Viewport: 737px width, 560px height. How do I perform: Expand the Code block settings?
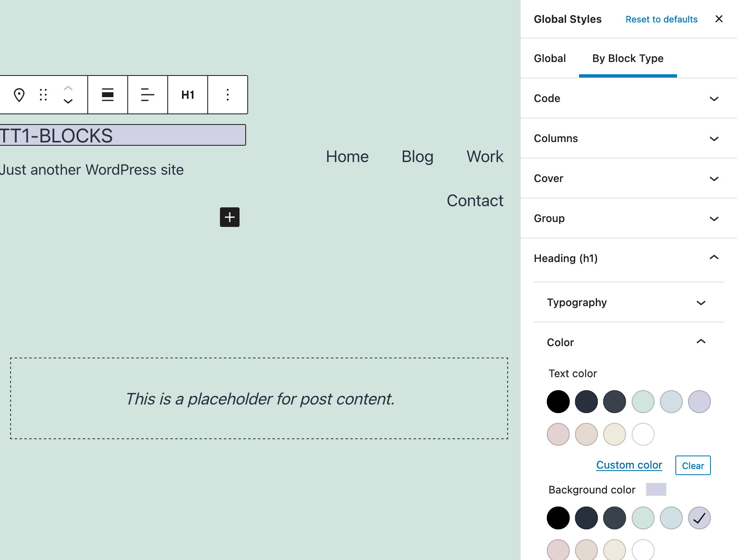tap(628, 98)
